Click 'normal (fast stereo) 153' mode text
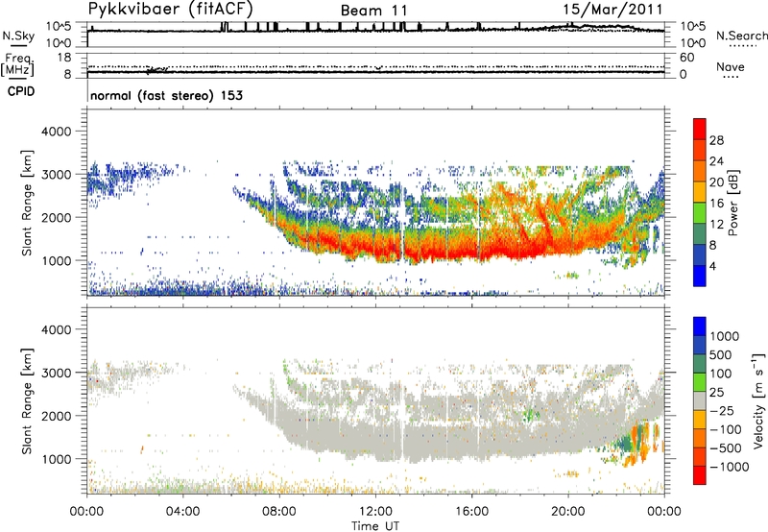The height and width of the screenshot is (532, 768). (x=166, y=95)
